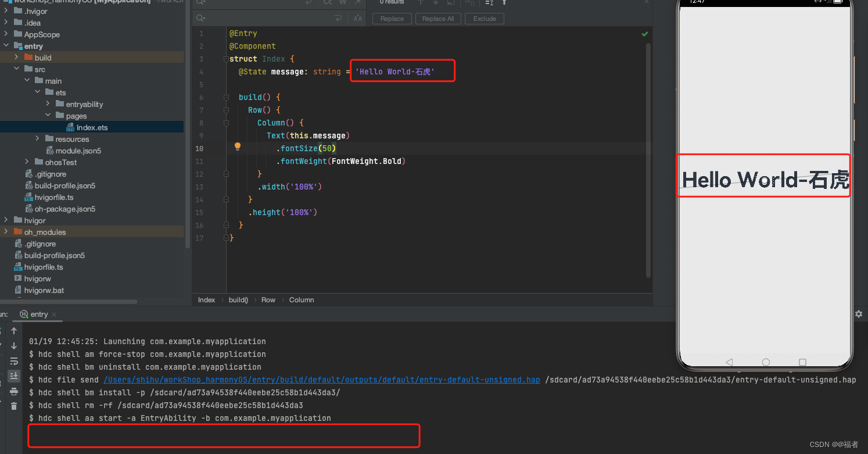Tap the emulator back triangle button
868x454 pixels.
729,362
